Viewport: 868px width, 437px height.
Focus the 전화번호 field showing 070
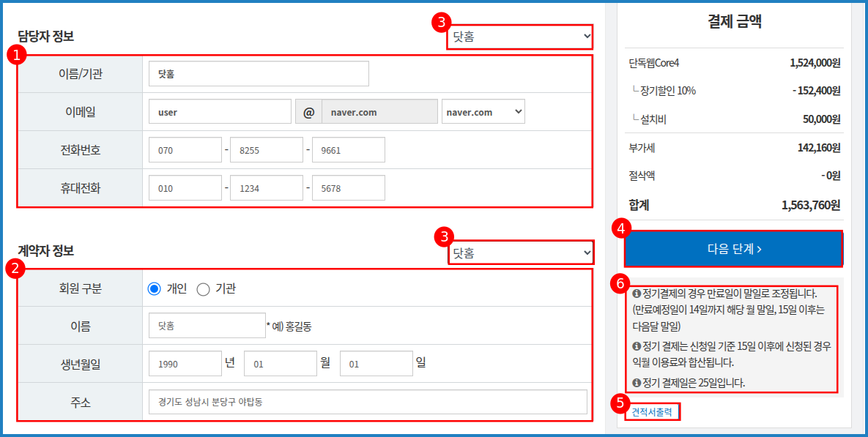point(185,150)
